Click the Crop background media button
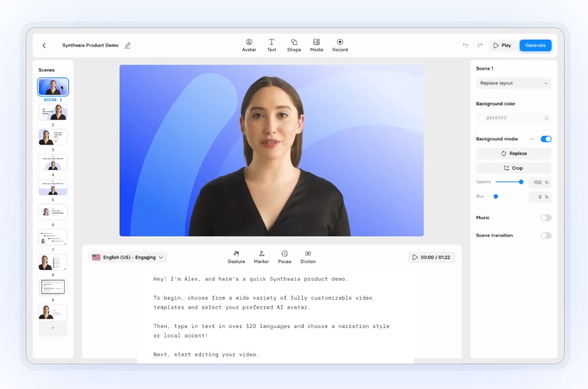The width and height of the screenshot is (588, 389). pyautogui.click(x=513, y=168)
